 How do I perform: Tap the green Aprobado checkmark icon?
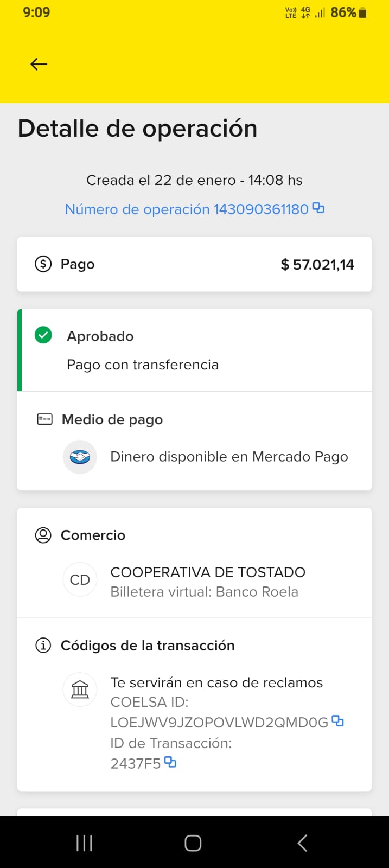point(43,335)
